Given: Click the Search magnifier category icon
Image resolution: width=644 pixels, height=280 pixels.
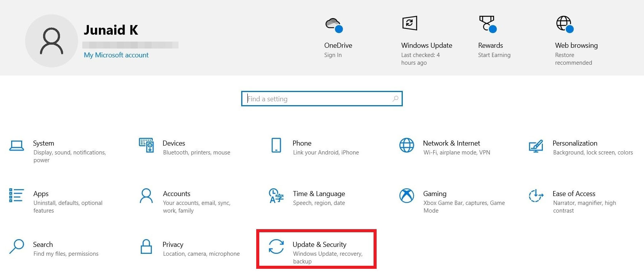Looking at the screenshot, I should pyautogui.click(x=17, y=246).
